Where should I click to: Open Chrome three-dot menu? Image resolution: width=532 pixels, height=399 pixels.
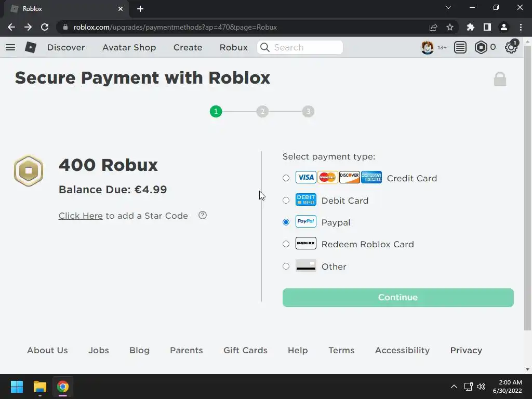[x=521, y=27]
